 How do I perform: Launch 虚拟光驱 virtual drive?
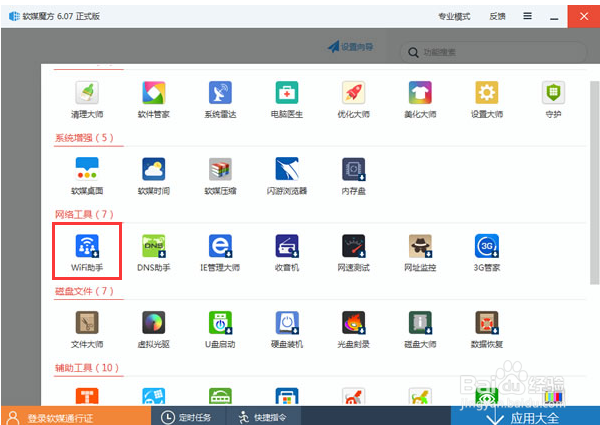(x=153, y=330)
